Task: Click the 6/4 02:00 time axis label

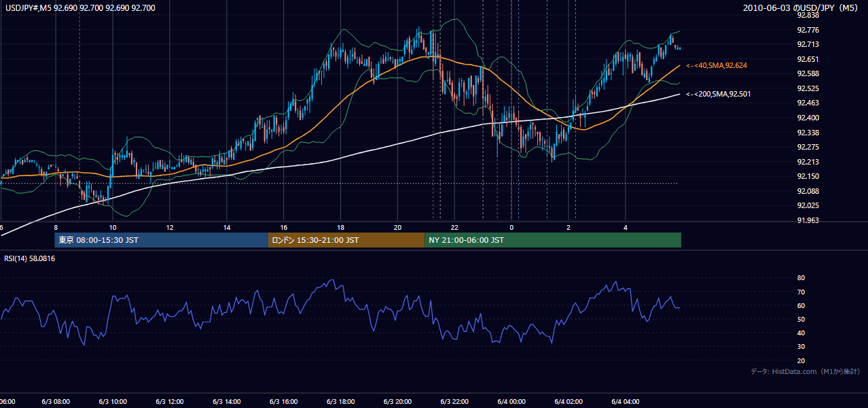Action: pos(568,402)
